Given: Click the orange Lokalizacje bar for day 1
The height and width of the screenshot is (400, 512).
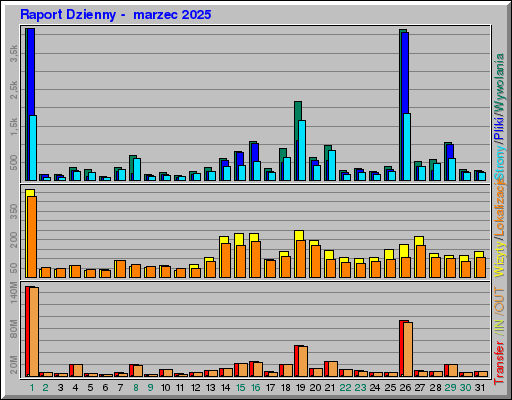Looking at the screenshot, I should (x=32, y=237).
